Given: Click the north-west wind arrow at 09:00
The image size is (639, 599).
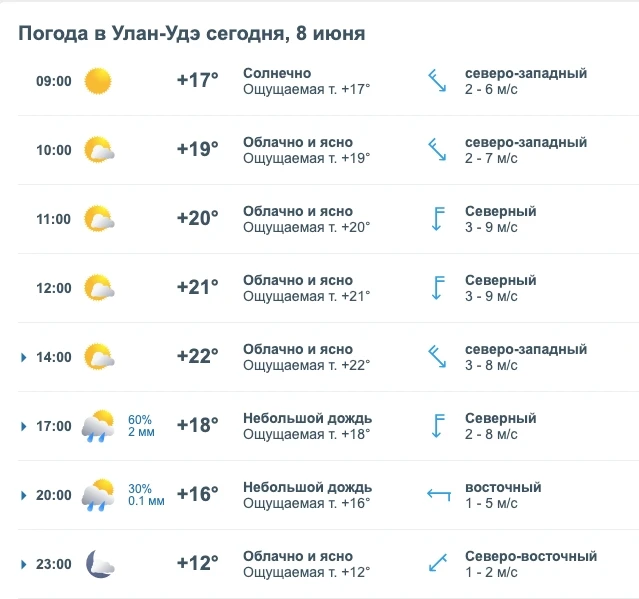Looking at the screenshot, I should pyautogui.click(x=437, y=81).
